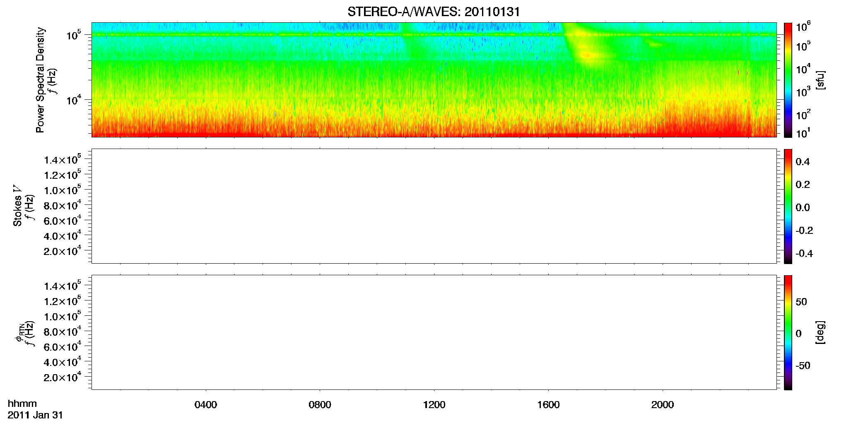The width and height of the screenshot is (868, 447).
Task: Click the 0.0 label on Stokes color bar
Action: [803, 208]
